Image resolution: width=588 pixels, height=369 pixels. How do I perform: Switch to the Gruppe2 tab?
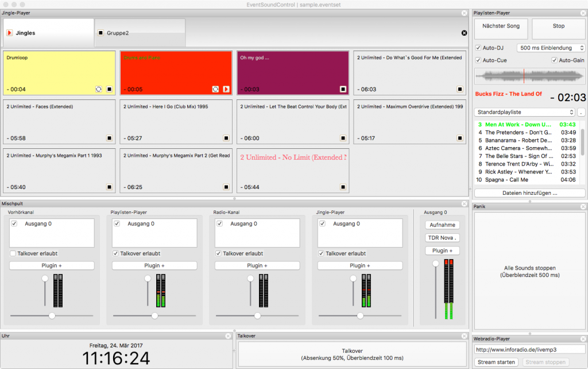click(140, 33)
